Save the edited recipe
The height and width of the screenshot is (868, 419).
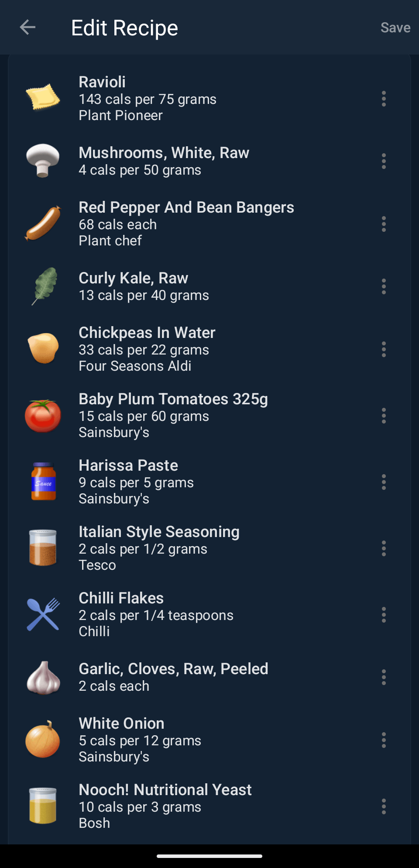pyautogui.click(x=395, y=28)
